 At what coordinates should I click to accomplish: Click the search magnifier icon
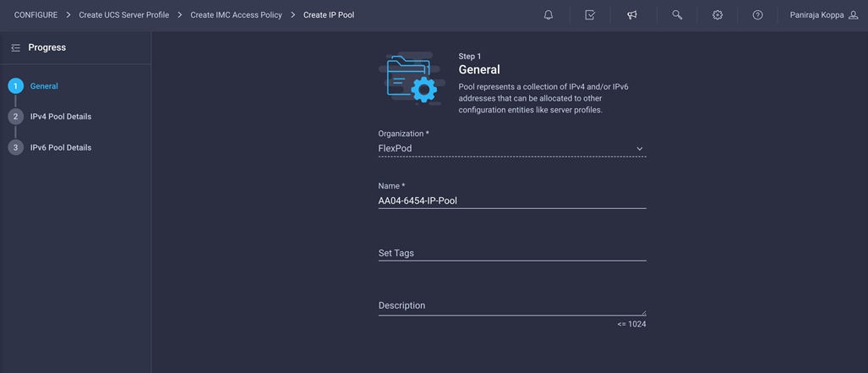677,15
